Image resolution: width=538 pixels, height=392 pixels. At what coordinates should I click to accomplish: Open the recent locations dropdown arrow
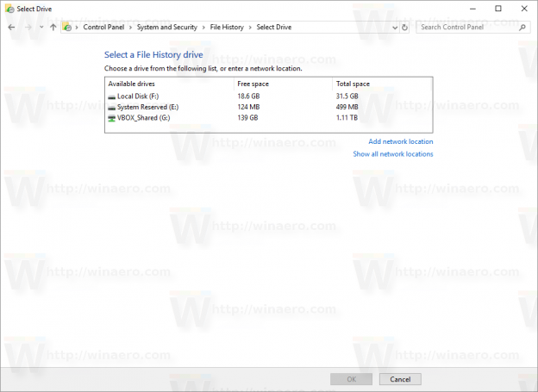pos(40,28)
